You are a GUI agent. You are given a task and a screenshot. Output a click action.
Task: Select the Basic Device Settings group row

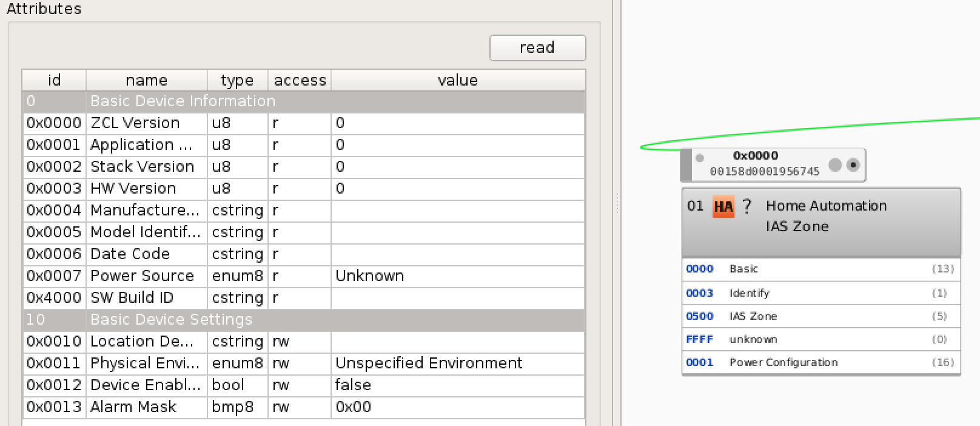click(304, 320)
